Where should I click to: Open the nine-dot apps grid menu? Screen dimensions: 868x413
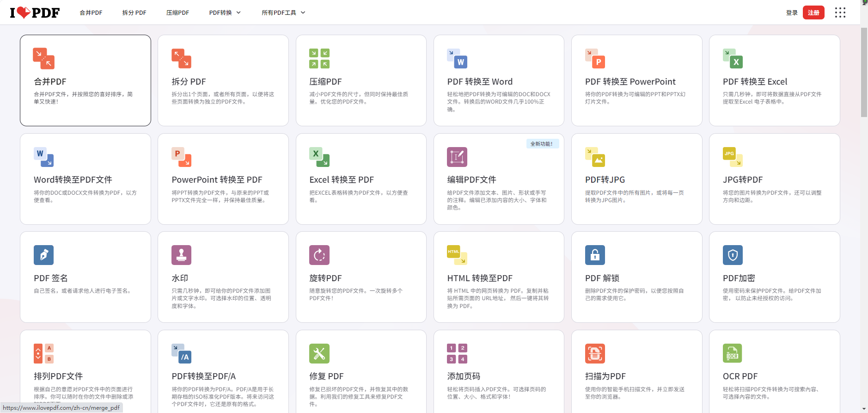840,12
